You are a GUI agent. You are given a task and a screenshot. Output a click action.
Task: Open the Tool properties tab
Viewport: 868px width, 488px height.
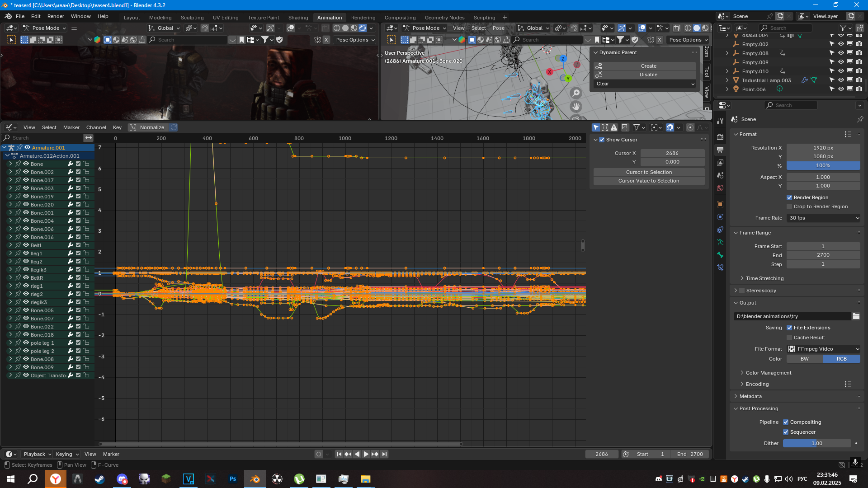click(720, 121)
